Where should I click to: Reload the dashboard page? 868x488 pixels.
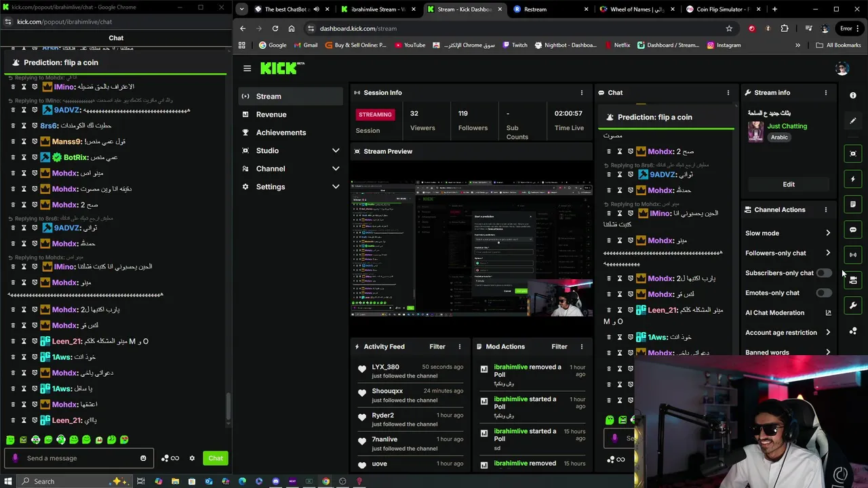[275, 28]
